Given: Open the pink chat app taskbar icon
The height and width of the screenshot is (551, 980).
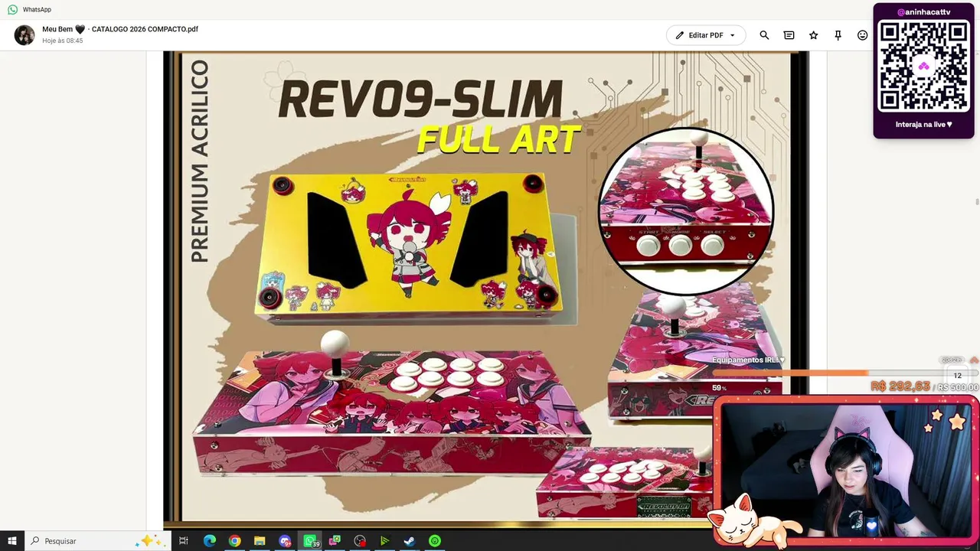Looking at the screenshot, I should click(335, 541).
